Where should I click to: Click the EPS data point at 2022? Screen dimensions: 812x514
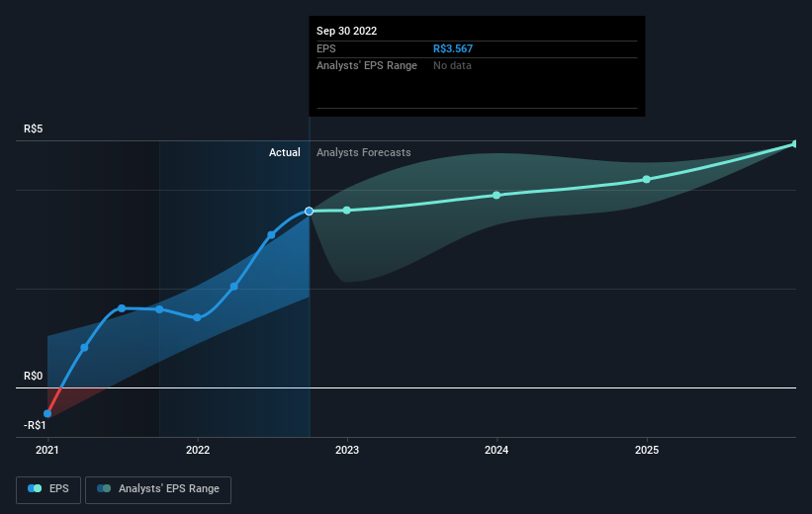(x=197, y=317)
